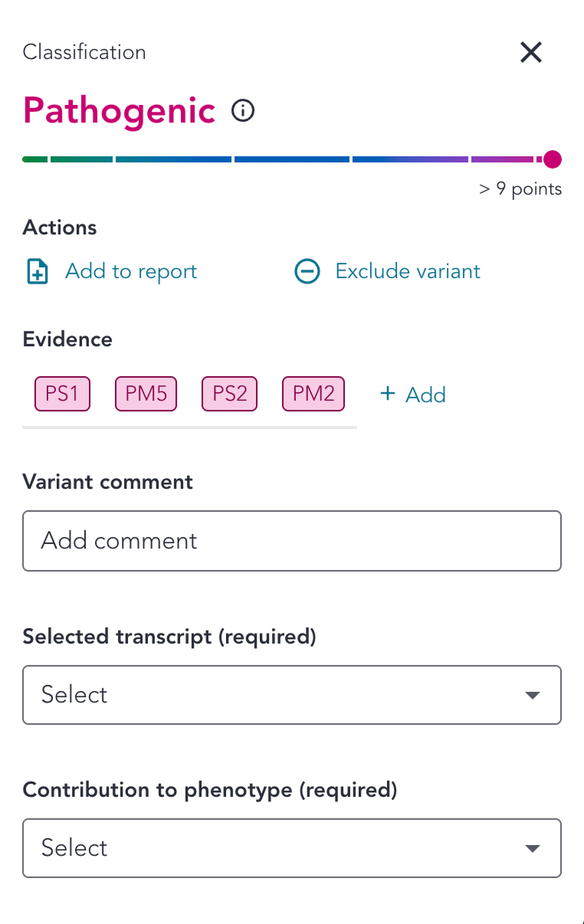The width and height of the screenshot is (584, 924).
Task: Click the Add evidence text link
Action: tap(425, 395)
